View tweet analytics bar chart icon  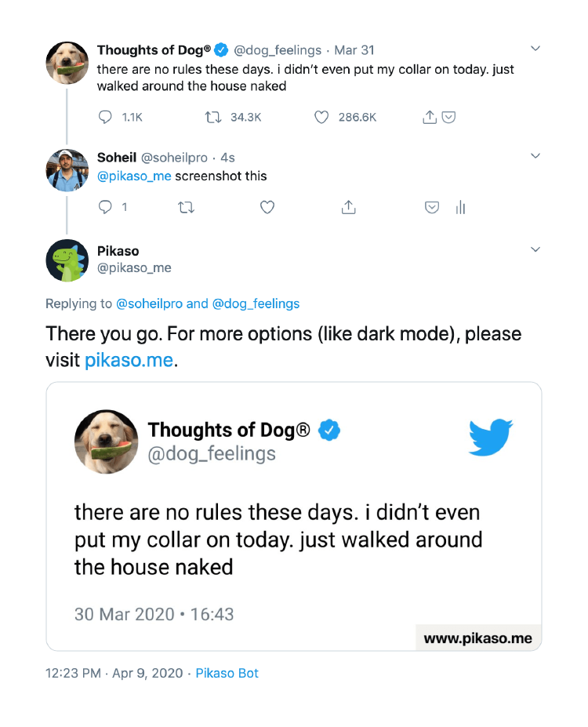460,207
